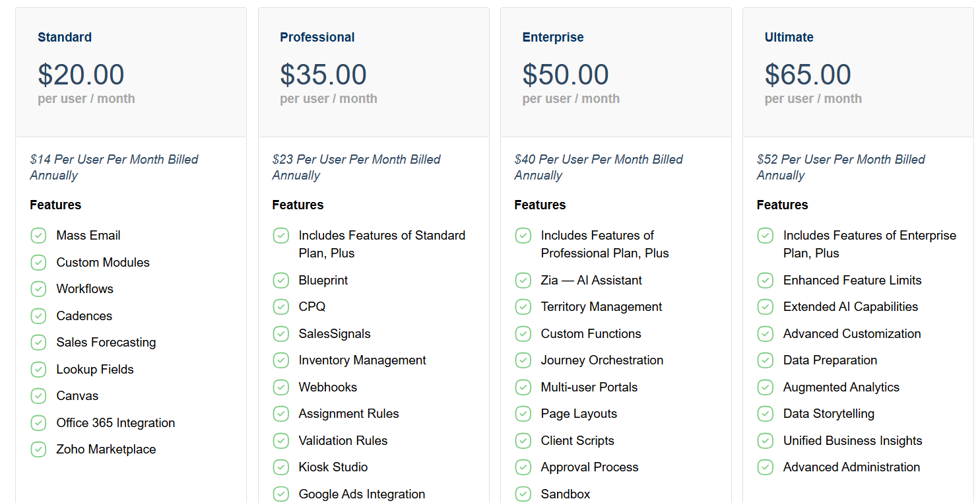
Task: Click the checkmark next to Data Storytelling
Action: (766, 414)
